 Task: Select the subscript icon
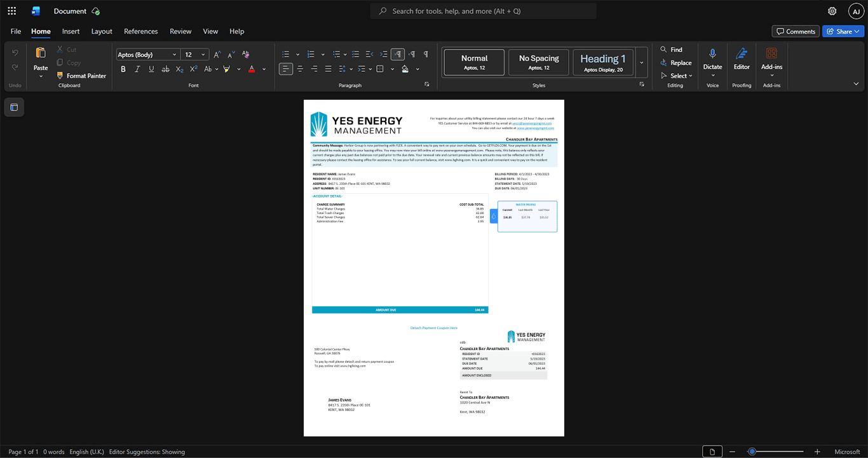pos(179,69)
